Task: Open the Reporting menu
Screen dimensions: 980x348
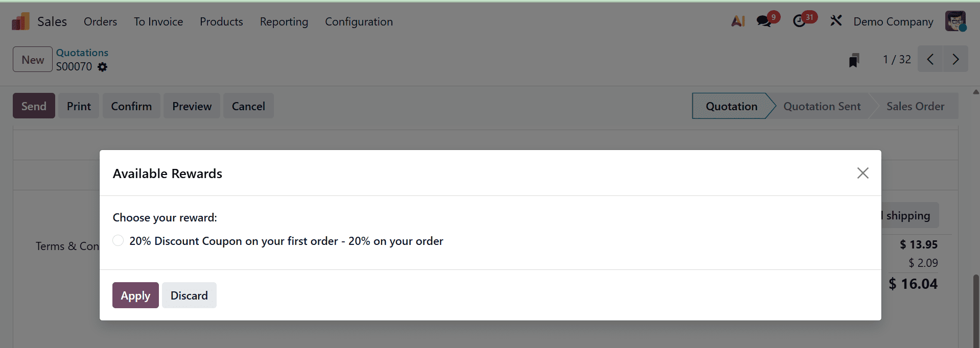Action: coord(284,21)
